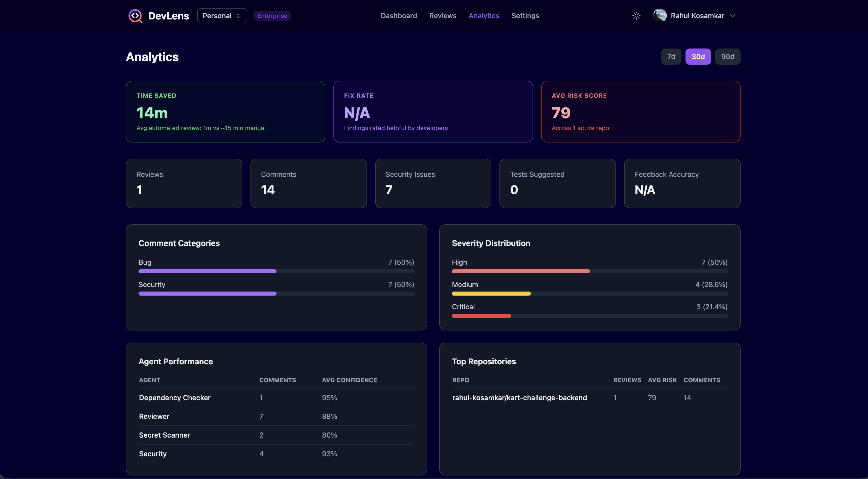This screenshot has width=868, height=479.
Task: Open the rahul-kosamkar/kart-challenge-backend repo link
Action: point(519,397)
